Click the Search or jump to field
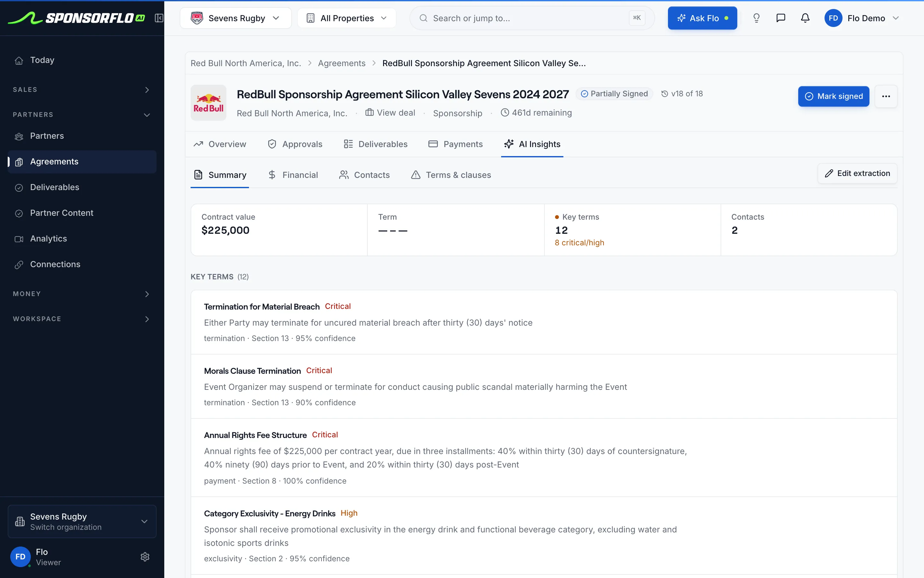Screen dimensions: 924x578 532,18
